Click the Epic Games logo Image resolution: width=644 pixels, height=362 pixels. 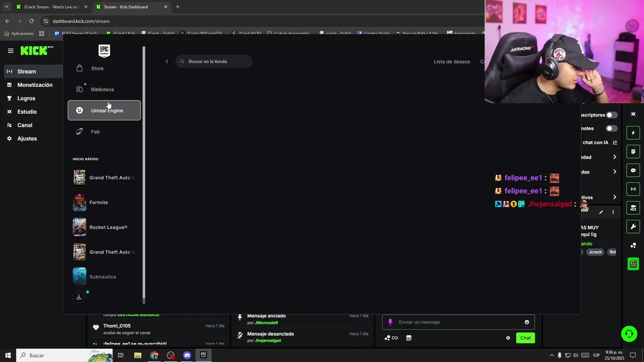tap(104, 51)
